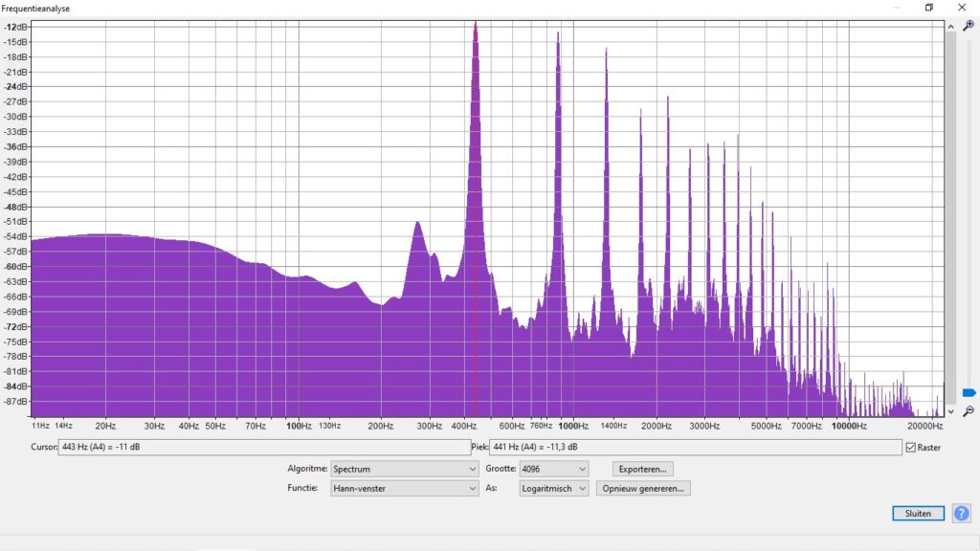Click the scrollbar down arrow
This screenshot has width=980, height=551.
pyautogui.click(x=950, y=411)
